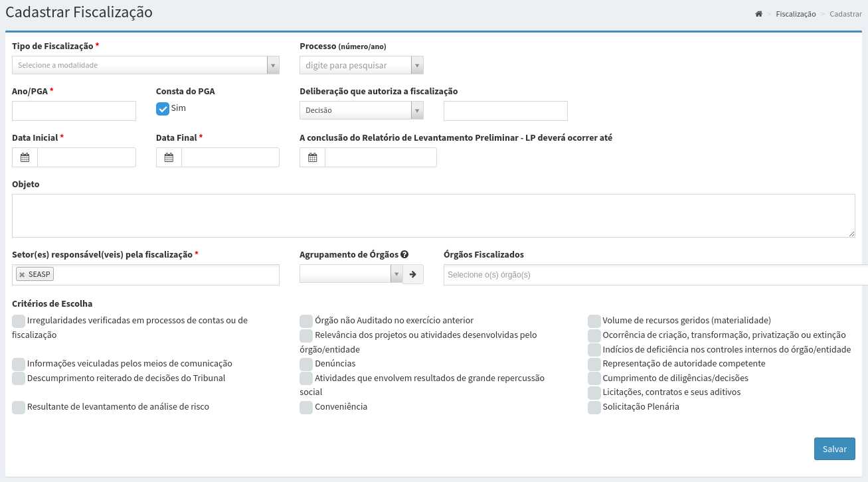
Task: Click the deliberation number field beside Decisão
Action: click(x=505, y=111)
